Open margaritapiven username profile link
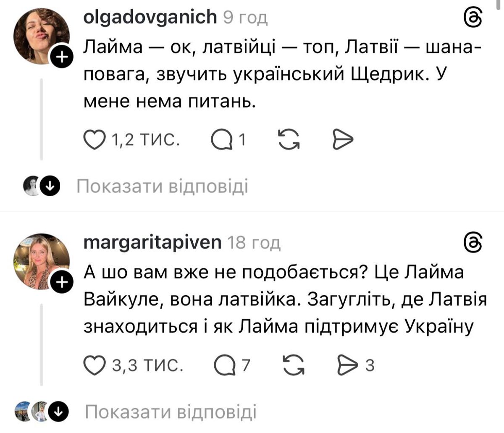The width and height of the screenshot is (504, 433). [x=152, y=242]
